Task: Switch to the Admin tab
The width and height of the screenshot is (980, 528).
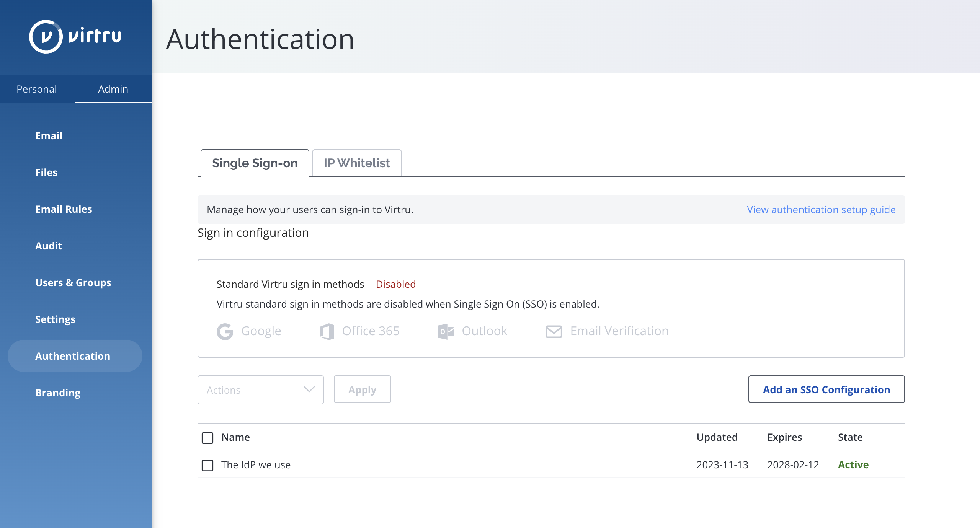Action: pyautogui.click(x=113, y=89)
